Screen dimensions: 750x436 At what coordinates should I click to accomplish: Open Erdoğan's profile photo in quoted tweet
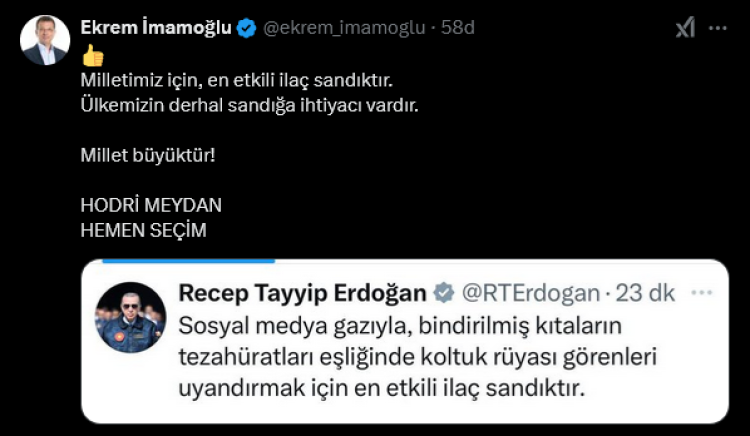click(x=130, y=317)
